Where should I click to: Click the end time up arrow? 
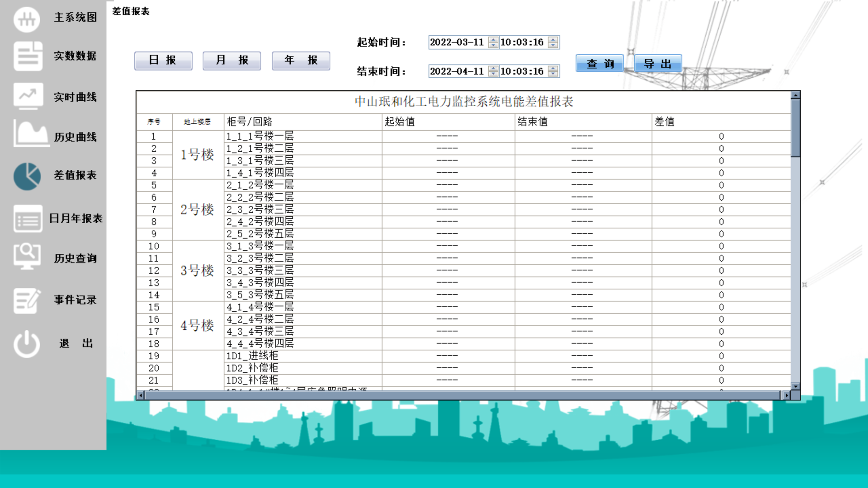point(552,69)
